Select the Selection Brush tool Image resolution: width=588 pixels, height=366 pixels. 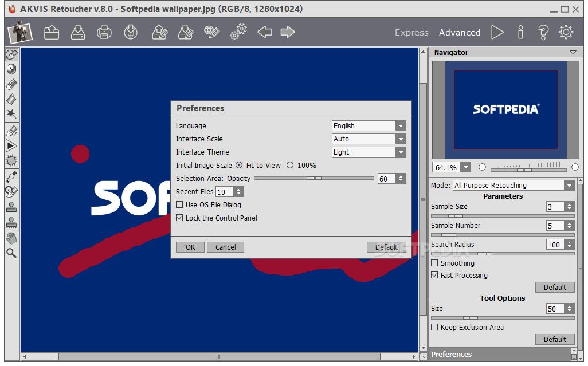click(x=11, y=54)
